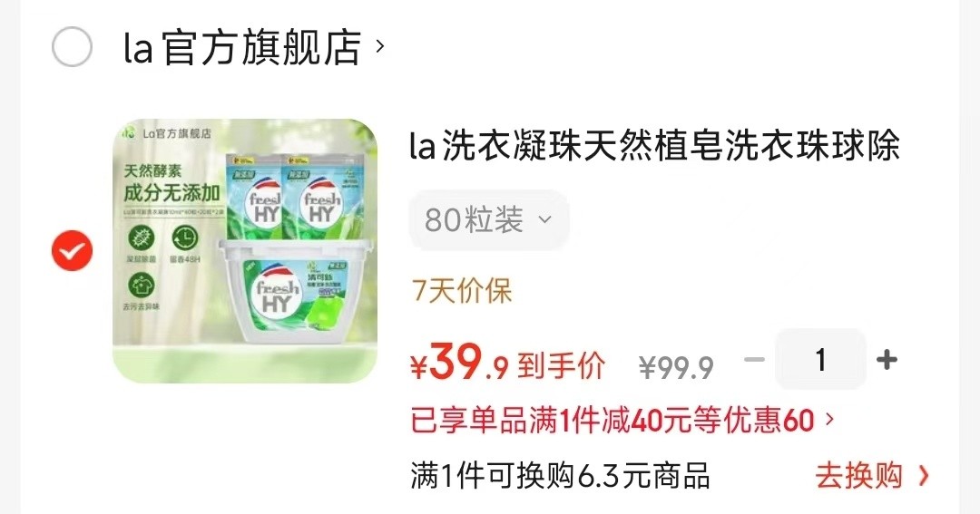Open the la洗衣凝珠 product title

pyautogui.click(x=655, y=146)
